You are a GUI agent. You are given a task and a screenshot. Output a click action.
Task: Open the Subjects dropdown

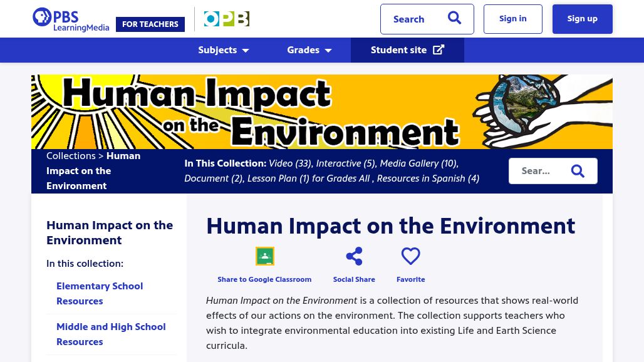pos(223,50)
